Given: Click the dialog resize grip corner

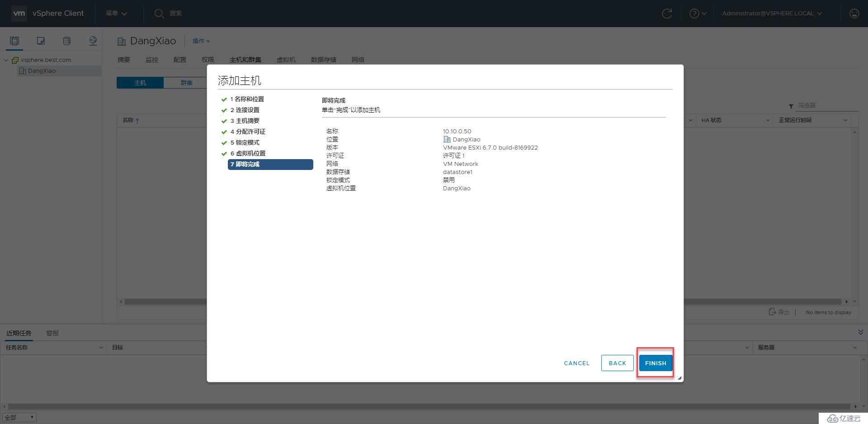Looking at the screenshot, I should tap(679, 378).
